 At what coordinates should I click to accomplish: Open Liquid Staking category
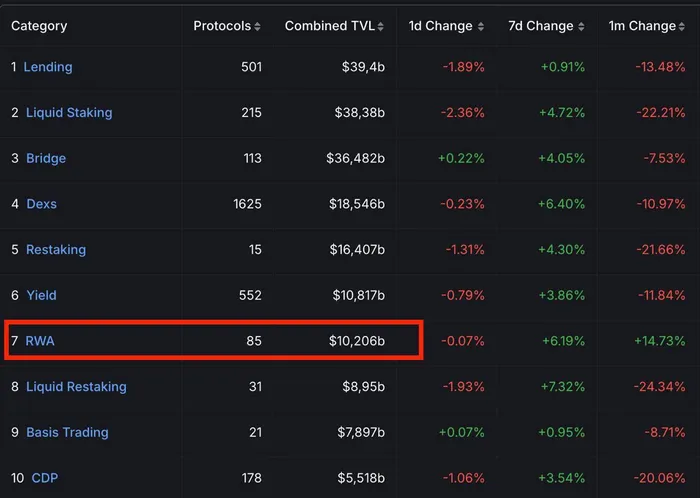pos(69,112)
